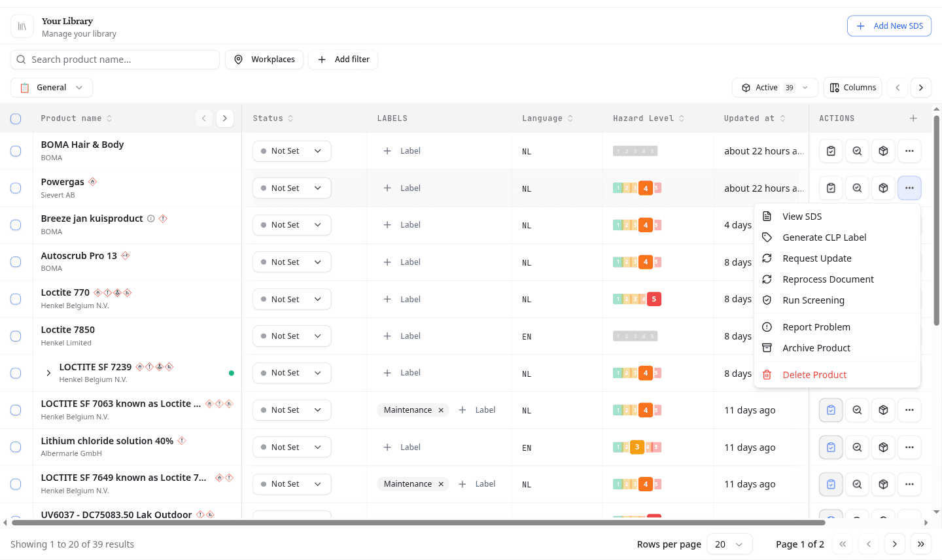Image resolution: width=942 pixels, height=560 pixels.
Task: Open Status dropdown for Lithium chloride solution
Action: (x=292, y=447)
